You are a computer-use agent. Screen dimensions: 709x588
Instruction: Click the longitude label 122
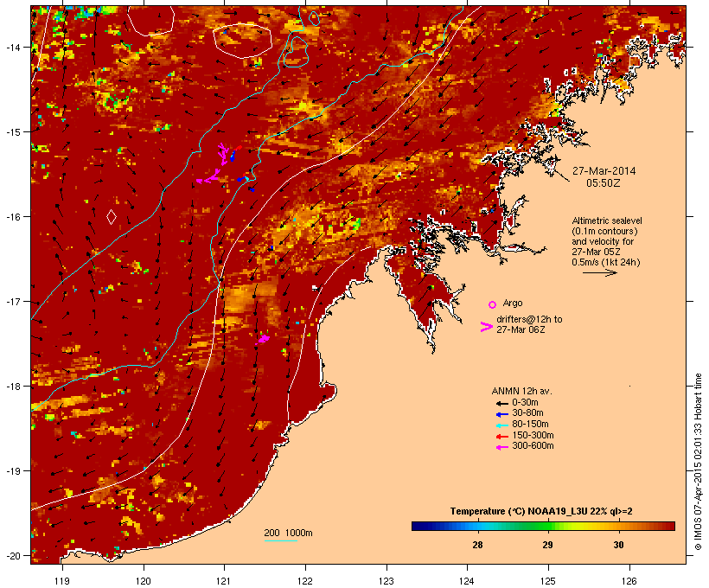coord(305,581)
